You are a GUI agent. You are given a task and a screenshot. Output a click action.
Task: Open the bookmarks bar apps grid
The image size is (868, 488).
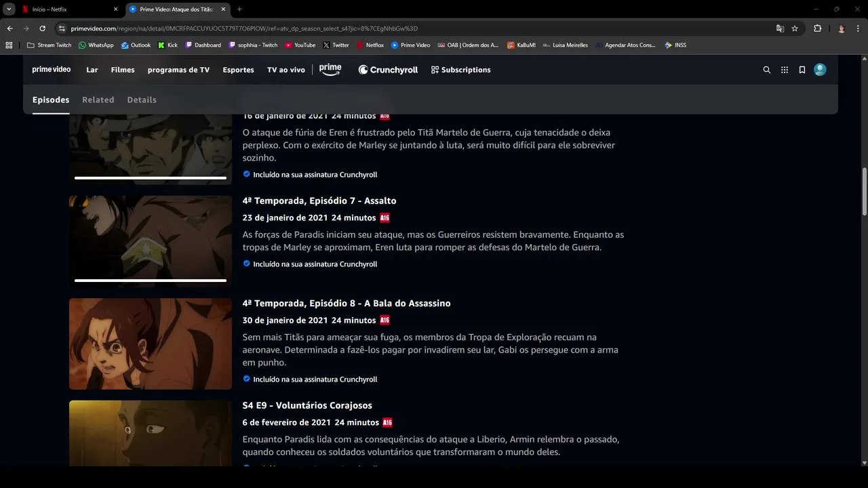point(9,45)
